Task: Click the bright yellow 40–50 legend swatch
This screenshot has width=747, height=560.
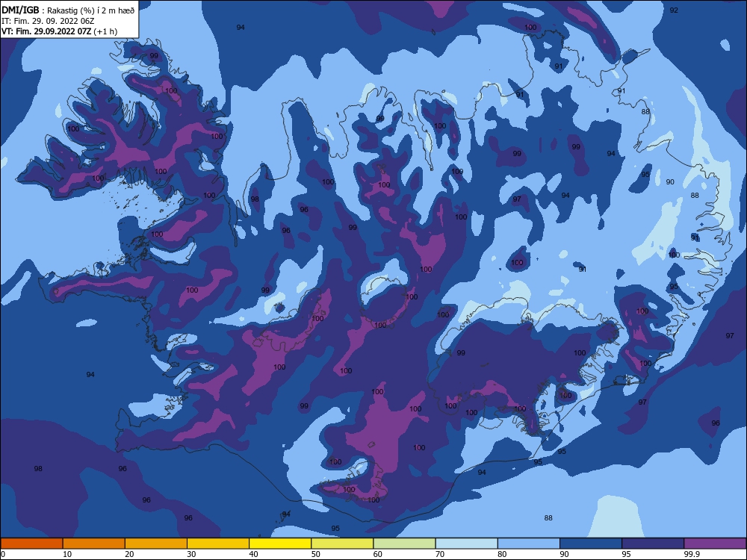Action: pyautogui.click(x=280, y=544)
